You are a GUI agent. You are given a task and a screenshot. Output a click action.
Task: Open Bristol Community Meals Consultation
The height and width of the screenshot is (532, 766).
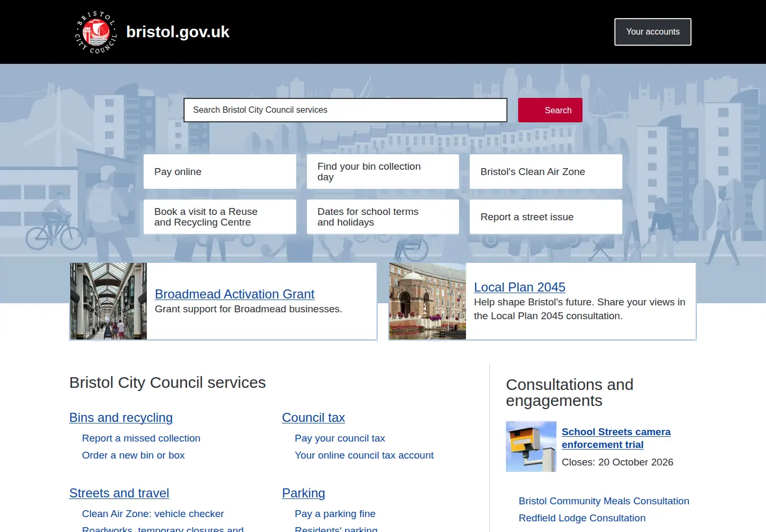pyautogui.click(x=604, y=501)
